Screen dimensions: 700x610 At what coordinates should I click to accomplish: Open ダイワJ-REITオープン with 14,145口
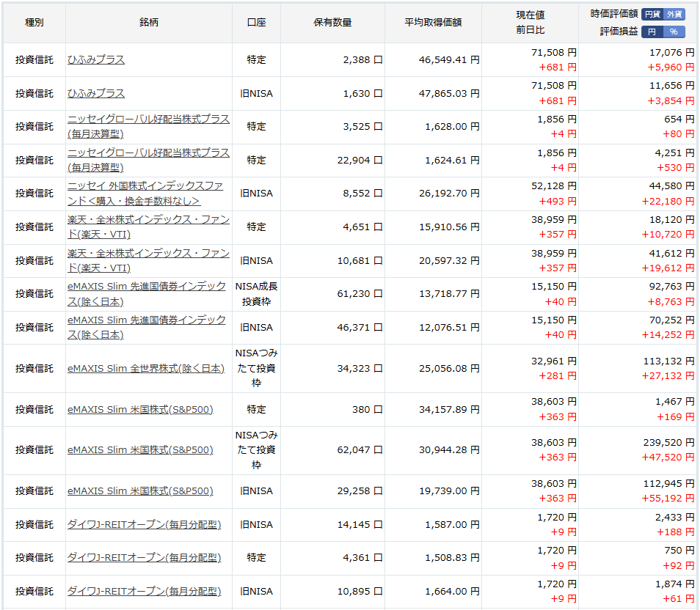click(145, 525)
